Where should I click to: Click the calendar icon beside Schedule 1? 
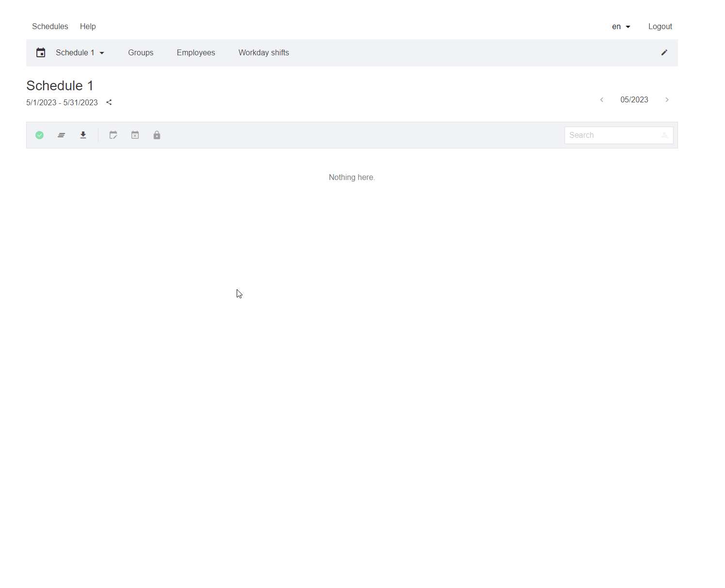point(41,53)
